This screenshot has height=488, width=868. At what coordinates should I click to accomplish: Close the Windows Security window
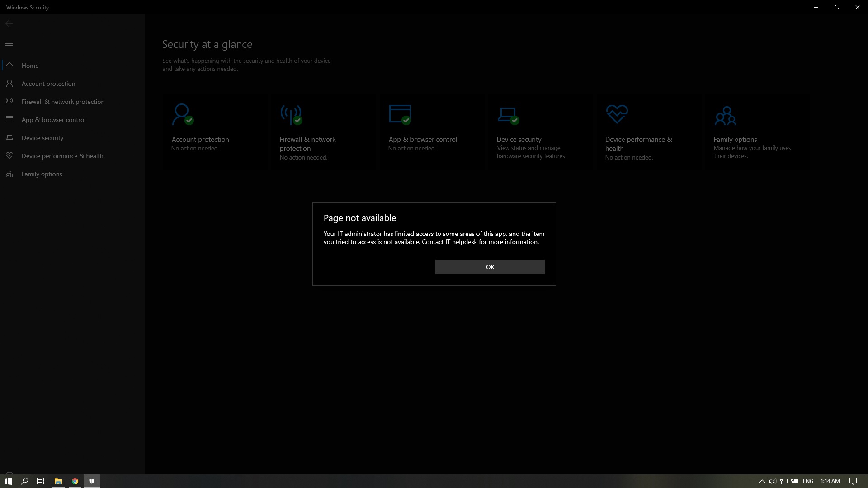(x=858, y=7)
